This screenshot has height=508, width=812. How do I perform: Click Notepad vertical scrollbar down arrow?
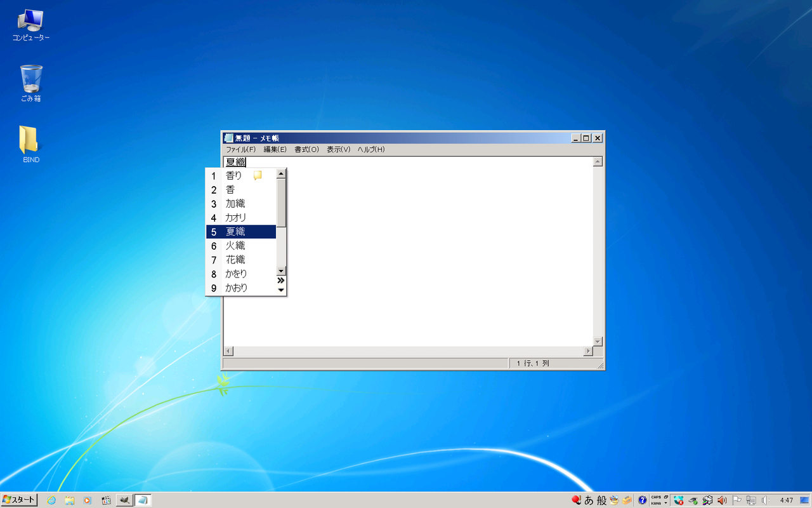click(597, 341)
